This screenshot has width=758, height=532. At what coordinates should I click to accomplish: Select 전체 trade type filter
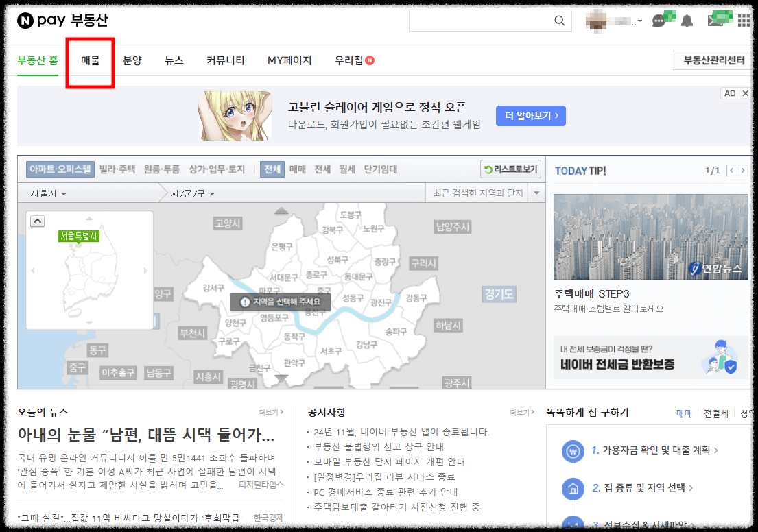(x=272, y=169)
